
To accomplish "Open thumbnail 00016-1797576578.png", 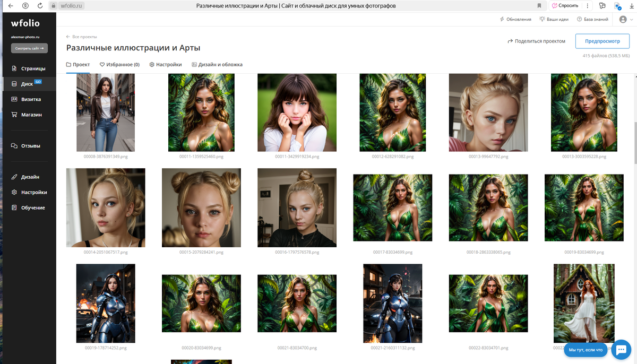I will (x=297, y=208).
